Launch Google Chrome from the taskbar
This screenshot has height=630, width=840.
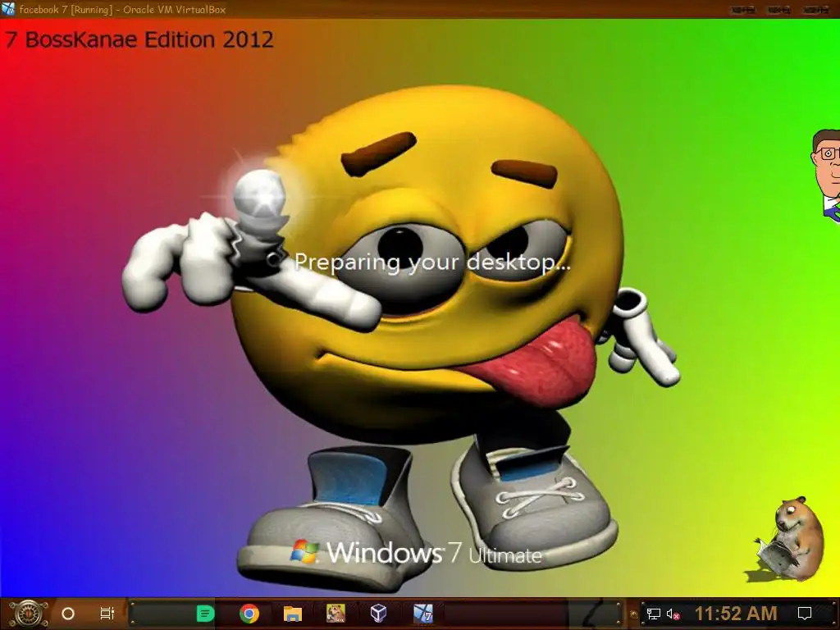(249, 614)
